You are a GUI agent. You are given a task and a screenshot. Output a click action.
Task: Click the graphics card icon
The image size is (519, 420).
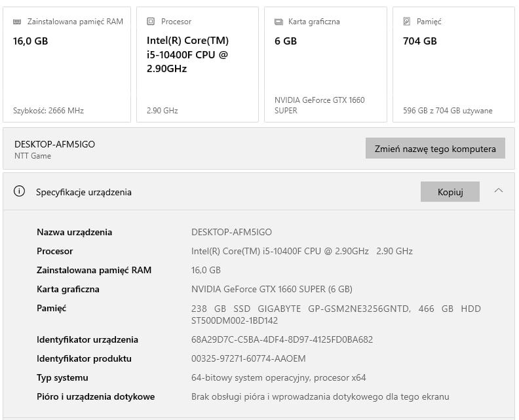tap(279, 22)
